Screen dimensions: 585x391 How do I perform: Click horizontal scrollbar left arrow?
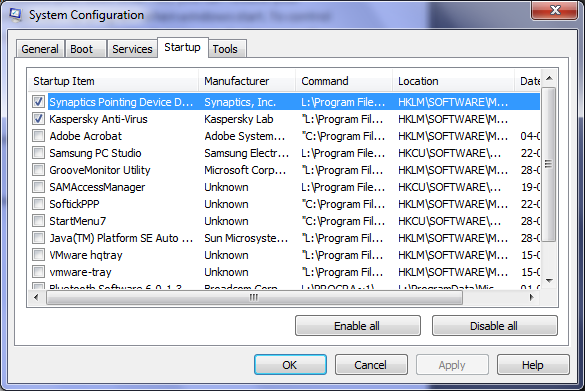[x=36, y=297]
